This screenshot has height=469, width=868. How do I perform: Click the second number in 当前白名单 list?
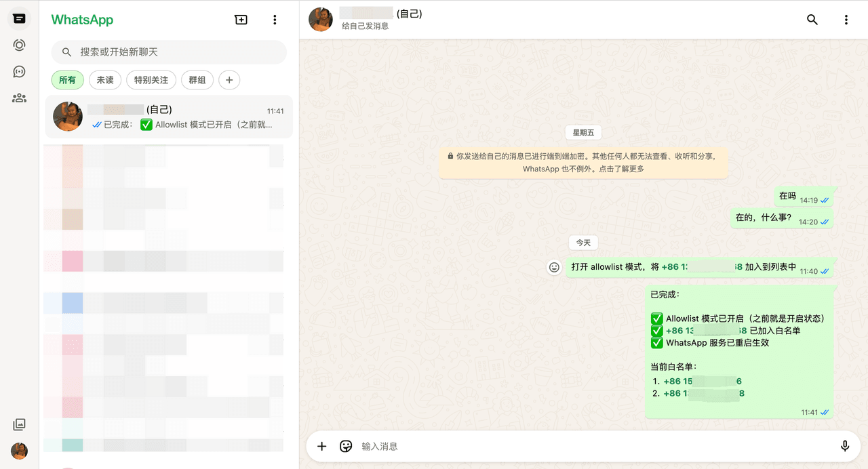click(704, 393)
